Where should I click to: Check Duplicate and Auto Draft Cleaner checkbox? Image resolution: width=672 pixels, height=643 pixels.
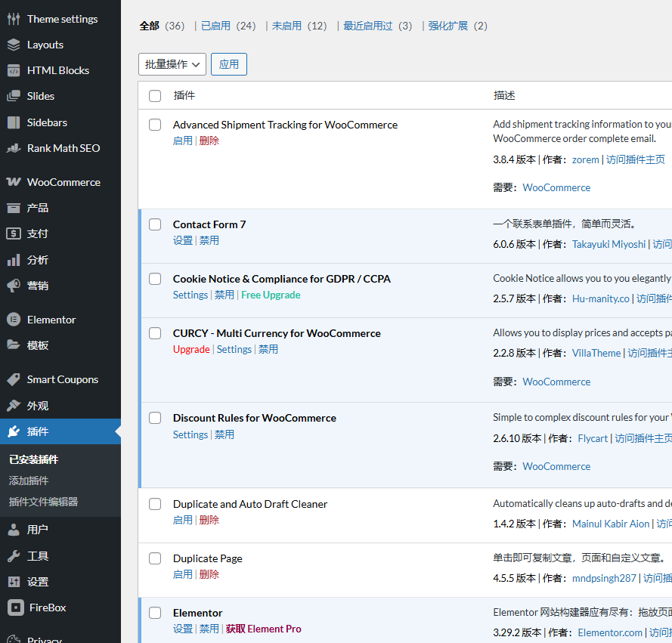click(155, 504)
